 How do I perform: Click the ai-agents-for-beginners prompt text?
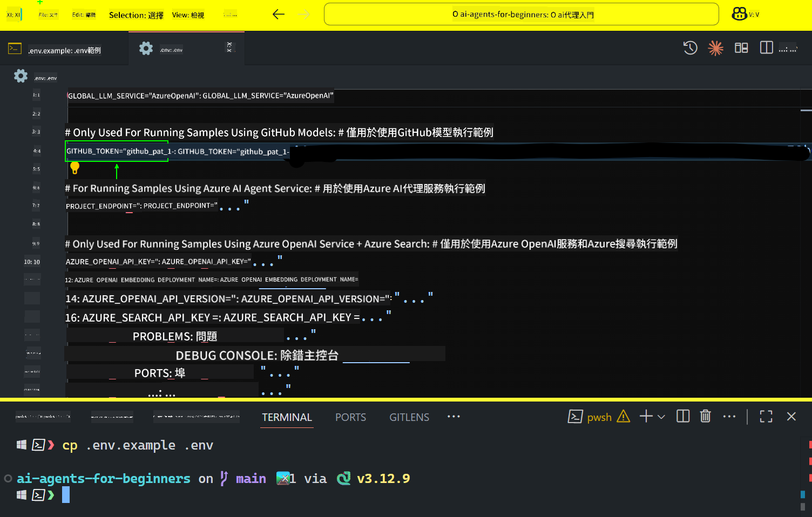point(104,479)
